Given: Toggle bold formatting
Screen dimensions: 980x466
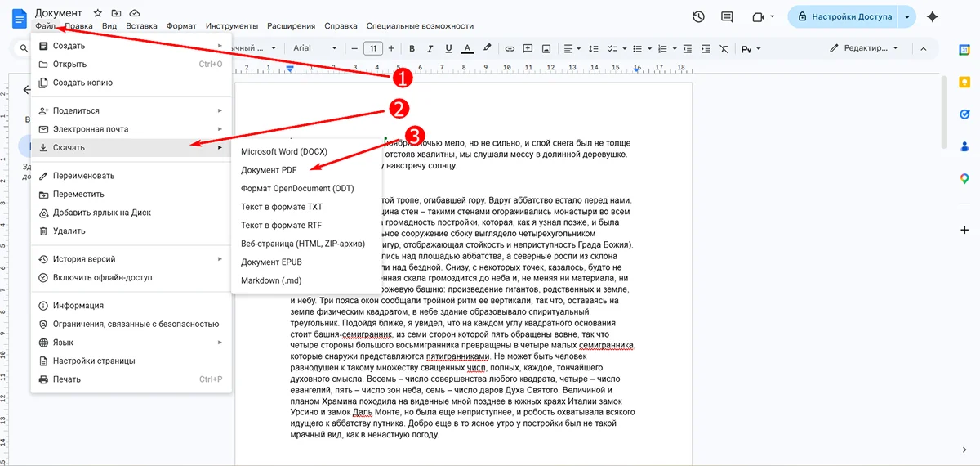Looking at the screenshot, I should pos(412,48).
